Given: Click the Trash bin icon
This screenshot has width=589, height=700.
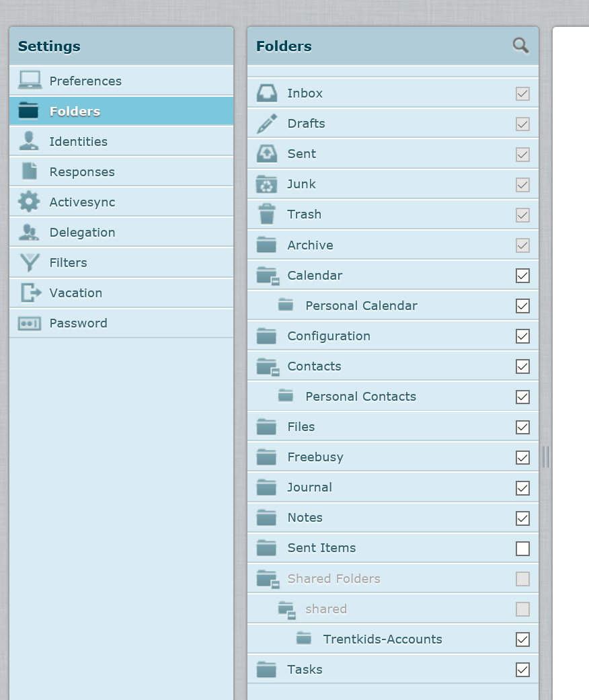Looking at the screenshot, I should (267, 215).
